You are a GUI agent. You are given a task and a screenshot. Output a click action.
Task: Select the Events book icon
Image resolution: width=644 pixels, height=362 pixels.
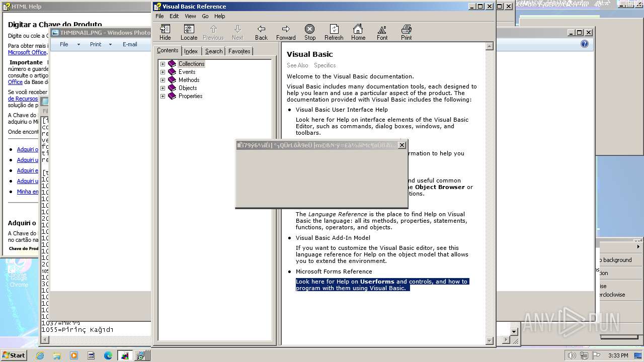(172, 72)
